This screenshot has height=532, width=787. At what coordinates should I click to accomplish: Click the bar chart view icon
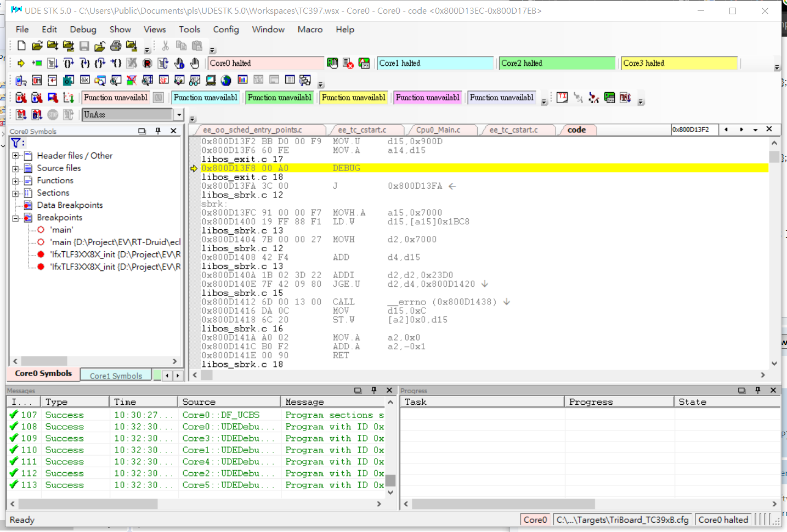[x=242, y=81]
